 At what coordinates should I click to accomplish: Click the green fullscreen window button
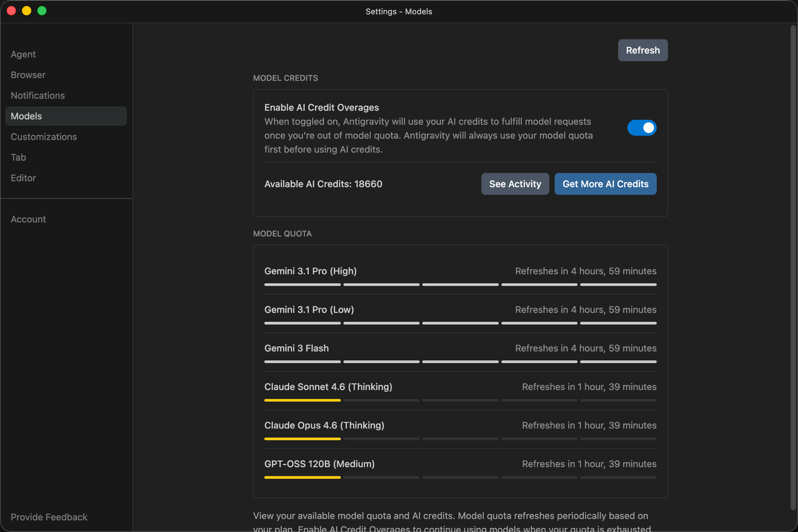tap(42, 11)
